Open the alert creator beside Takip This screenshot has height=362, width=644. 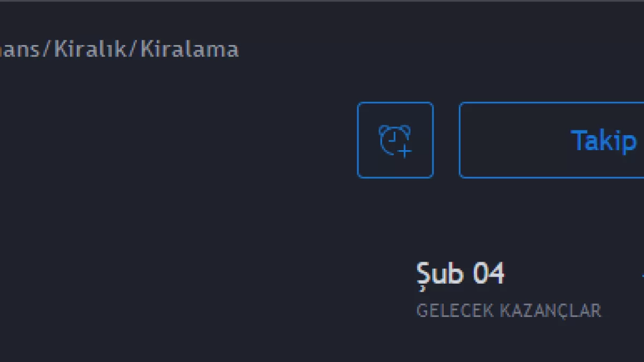(395, 140)
